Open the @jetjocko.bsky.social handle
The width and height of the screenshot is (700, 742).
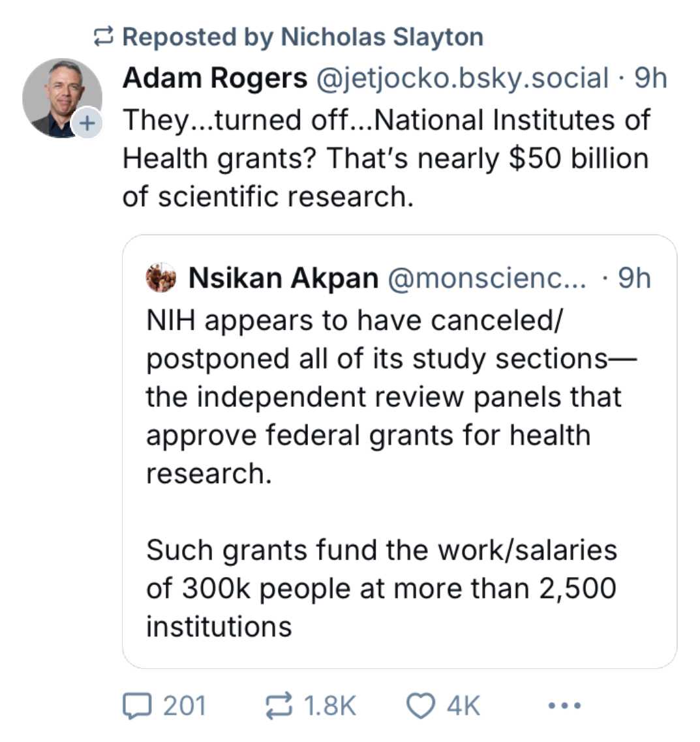463,78
